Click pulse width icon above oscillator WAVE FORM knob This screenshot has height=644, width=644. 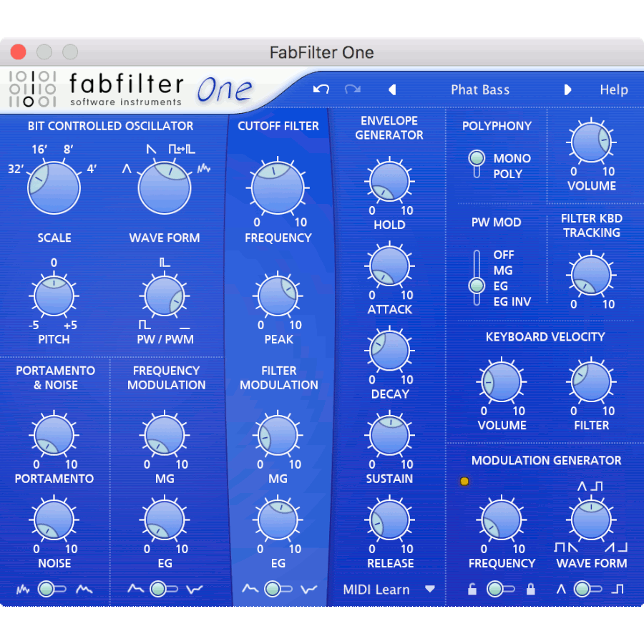(182, 149)
